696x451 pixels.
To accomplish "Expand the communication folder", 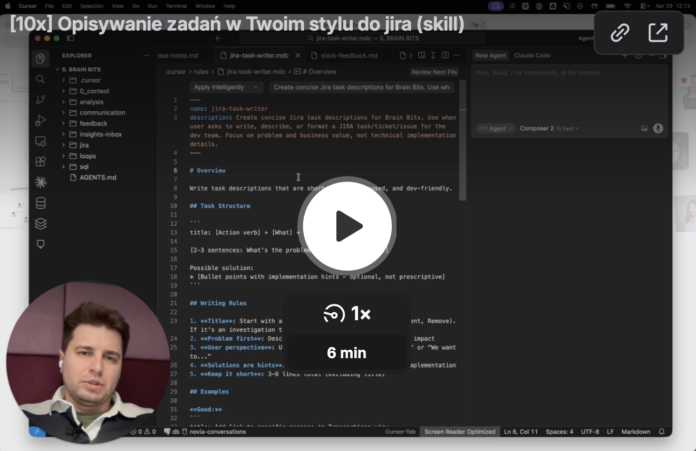I will [102, 113].
